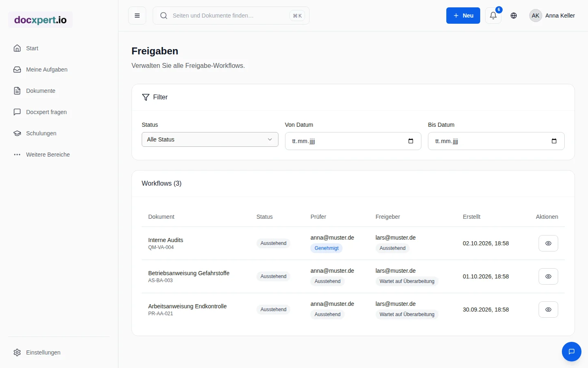Focus the Seiten und Dokumente search field

coord(231,16)
